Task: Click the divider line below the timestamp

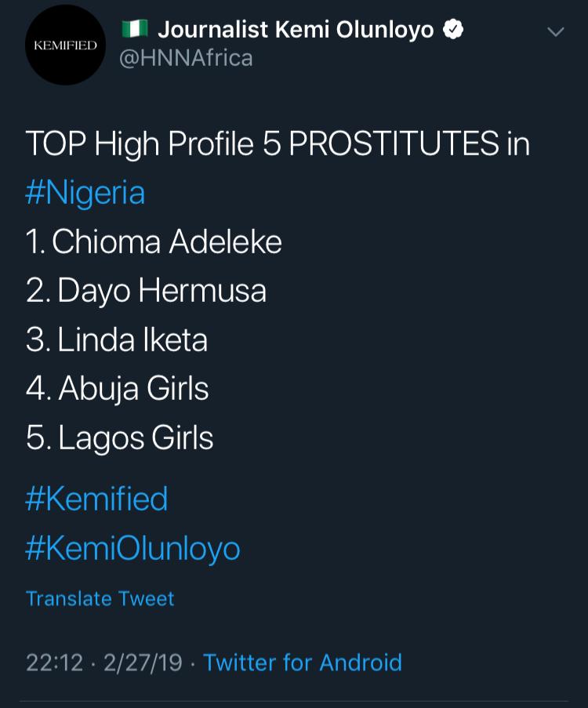Action: 294,701
